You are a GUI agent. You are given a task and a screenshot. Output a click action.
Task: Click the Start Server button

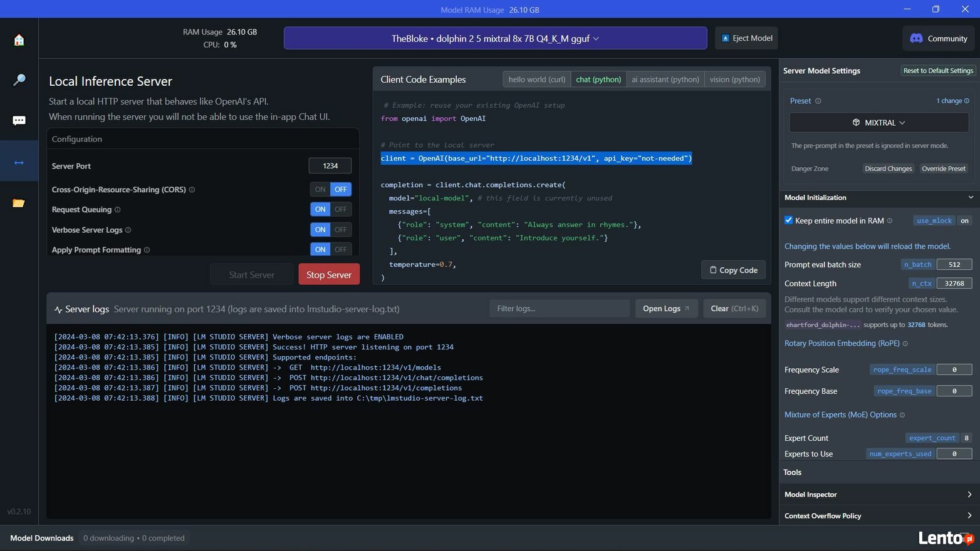[252, 274]
